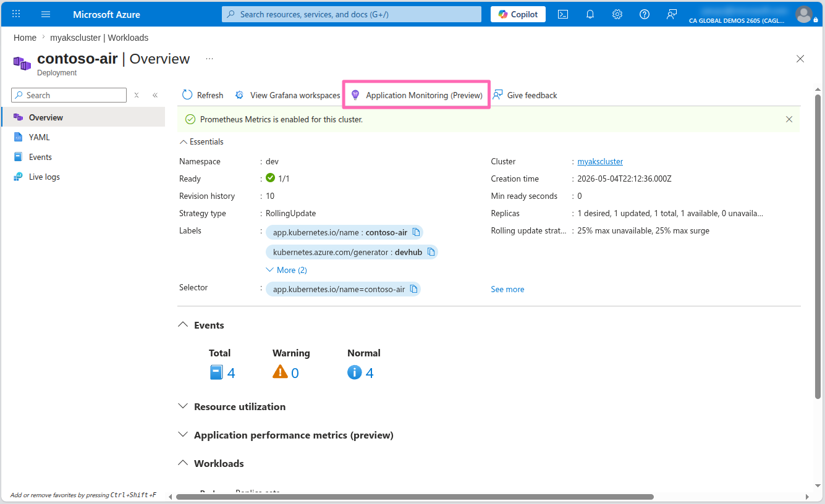Open the more options ellipsis beside Overview
This screenshot has width=825, height=504.
[209, 59]
